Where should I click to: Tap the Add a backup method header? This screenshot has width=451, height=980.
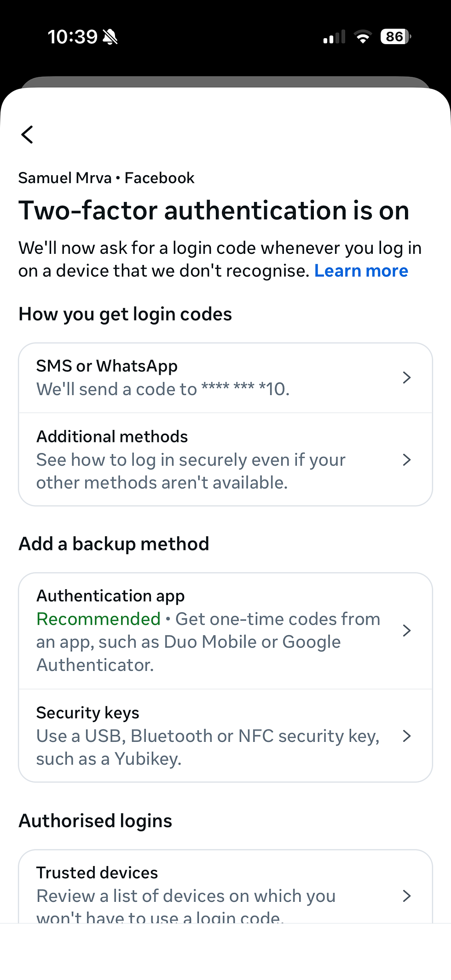click(x=114, y=544)
